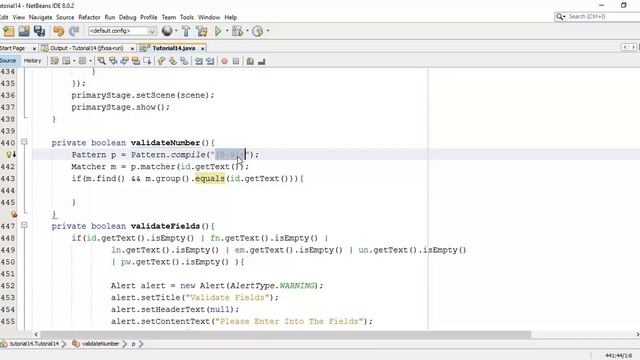640x360 pixels.
Task: Click the Search (Ctrl+I) field
Action: [x=597, y=16]
